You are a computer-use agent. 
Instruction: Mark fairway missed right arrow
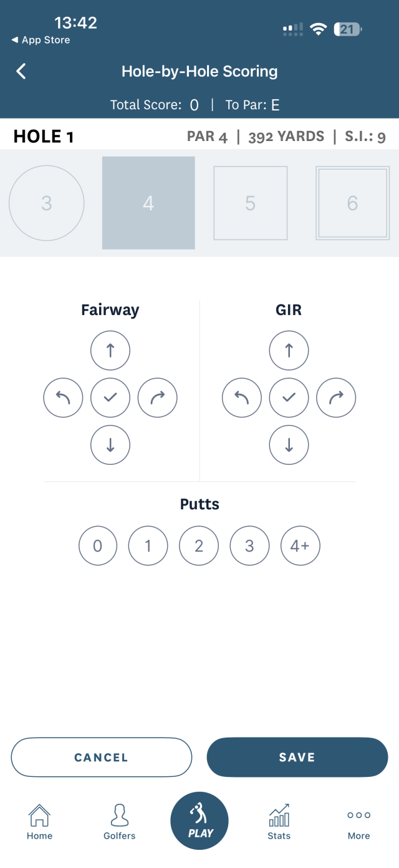(x=158, y=397)
